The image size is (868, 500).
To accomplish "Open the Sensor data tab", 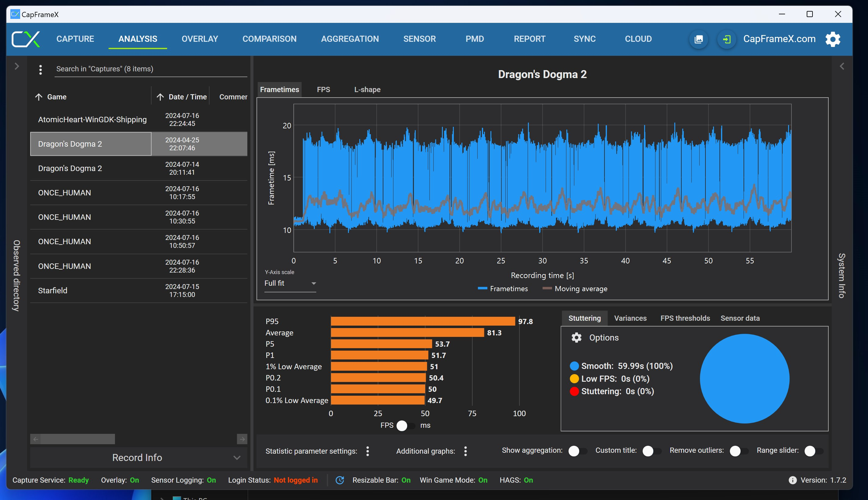I will tap(740, 318).
